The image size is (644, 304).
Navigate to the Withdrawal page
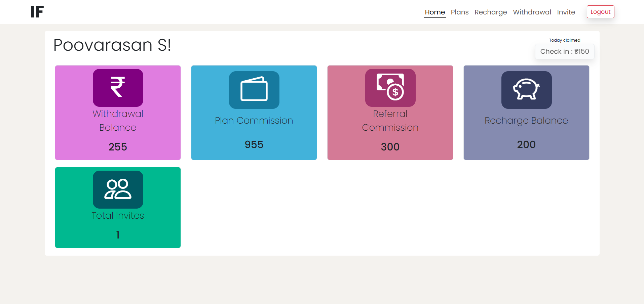coord(532,12)
